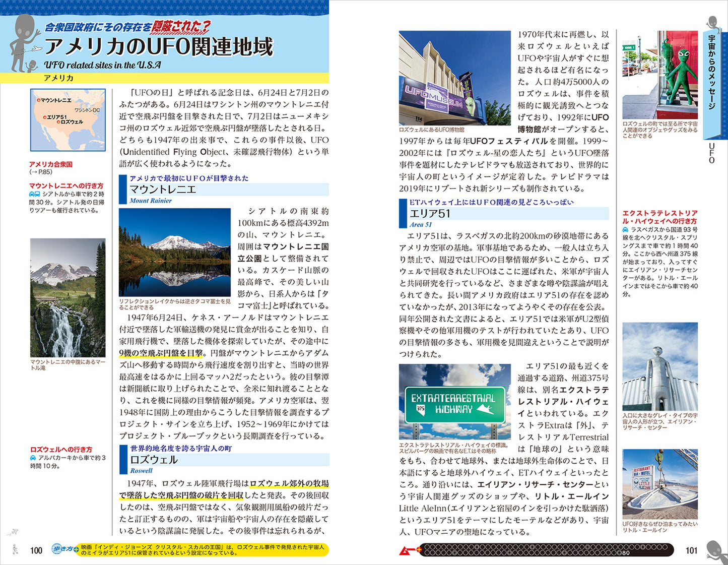Click the car icon under マウントレニエへの行き方

(34, 194)
